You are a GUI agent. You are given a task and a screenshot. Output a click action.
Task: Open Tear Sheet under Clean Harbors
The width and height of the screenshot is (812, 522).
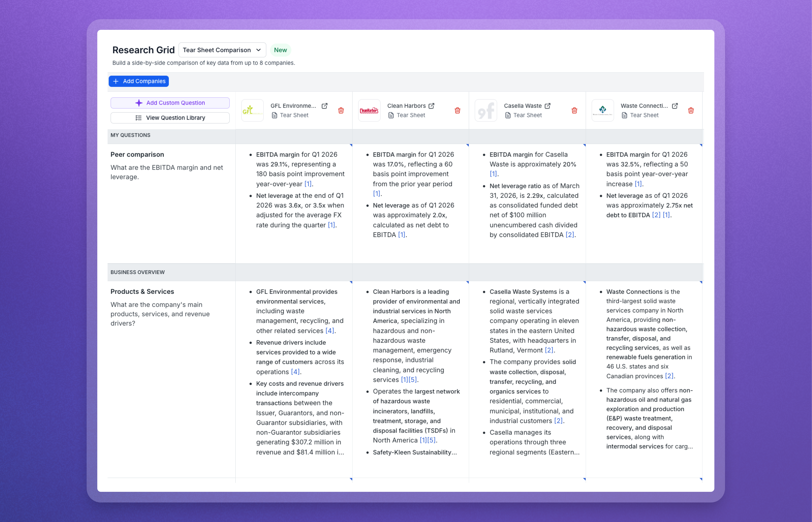tap(411, 115)
